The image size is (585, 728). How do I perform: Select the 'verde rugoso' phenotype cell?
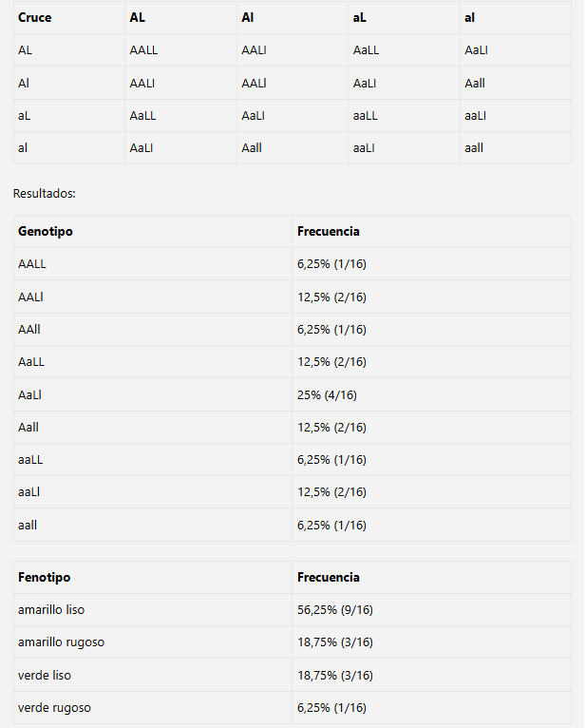coord(55,708)
